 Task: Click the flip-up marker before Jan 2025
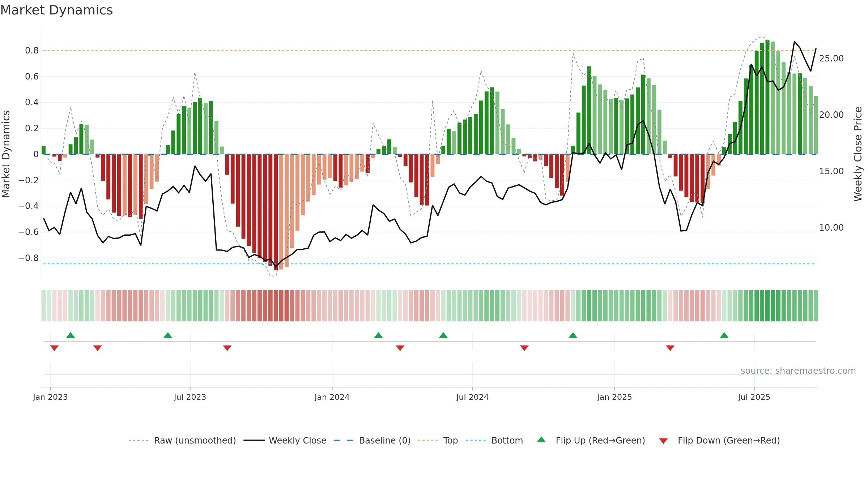point(573,335)
